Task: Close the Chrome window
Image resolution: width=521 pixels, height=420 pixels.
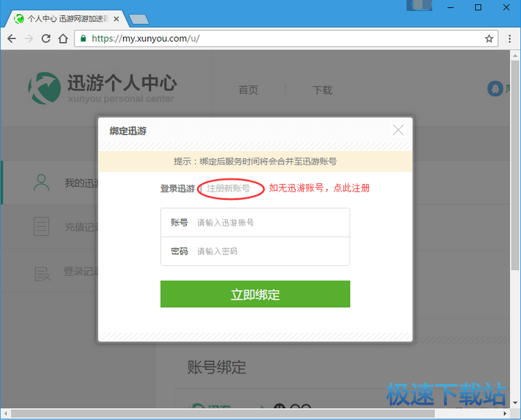Action: click(506, 8)
